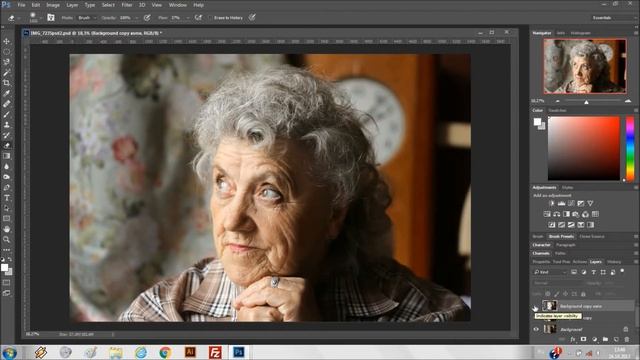Switch to the Swatches tab
The width and height of the screenshot is (640, 360).
557,110
